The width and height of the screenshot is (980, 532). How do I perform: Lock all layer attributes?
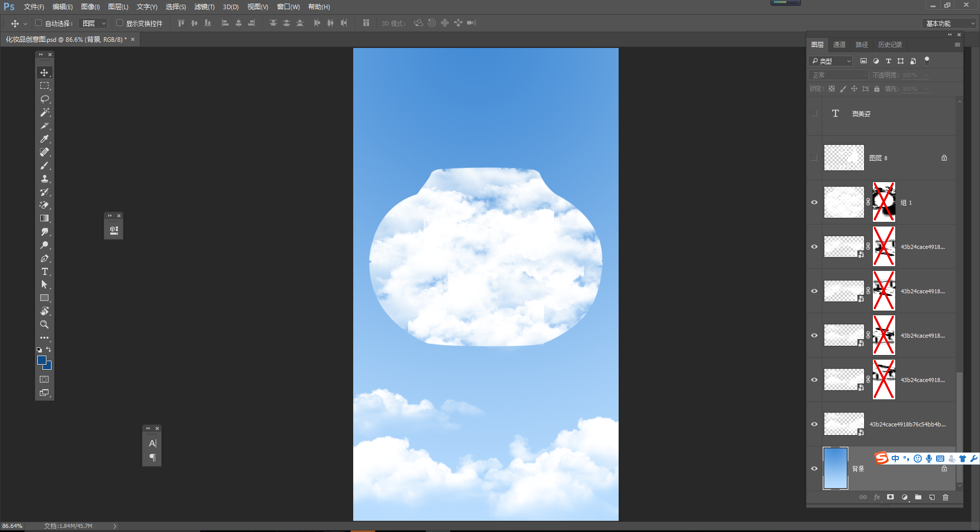pyautogui.click(x=877, y=89)
